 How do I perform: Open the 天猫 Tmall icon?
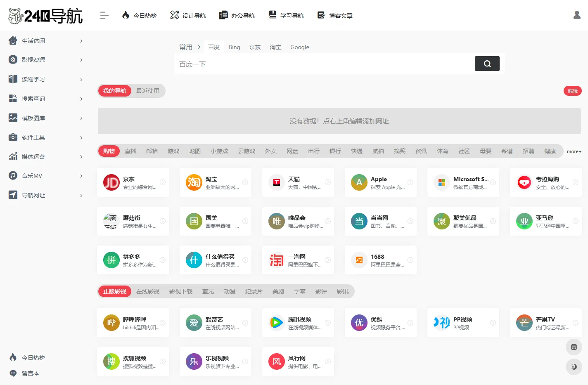[276, 182]
